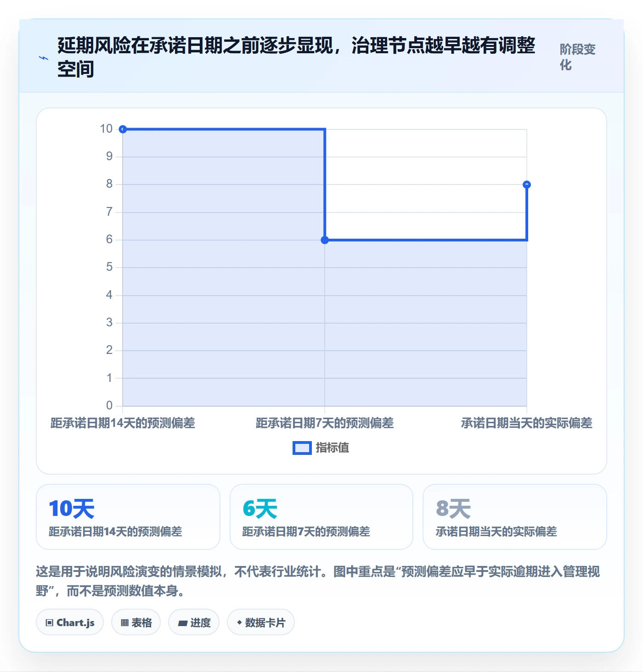Click the 指标值 legend color box
Viewport: 643px width, 672px height.
[302, 448]
